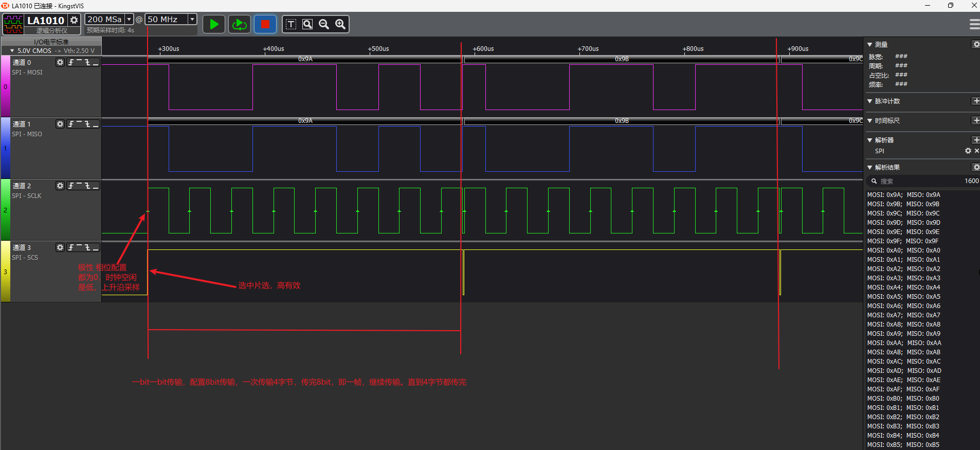Viewport: 980px width, 450px height.
Task: Open the 200 MSa sample depth dropdown
Action: [129, 20]
